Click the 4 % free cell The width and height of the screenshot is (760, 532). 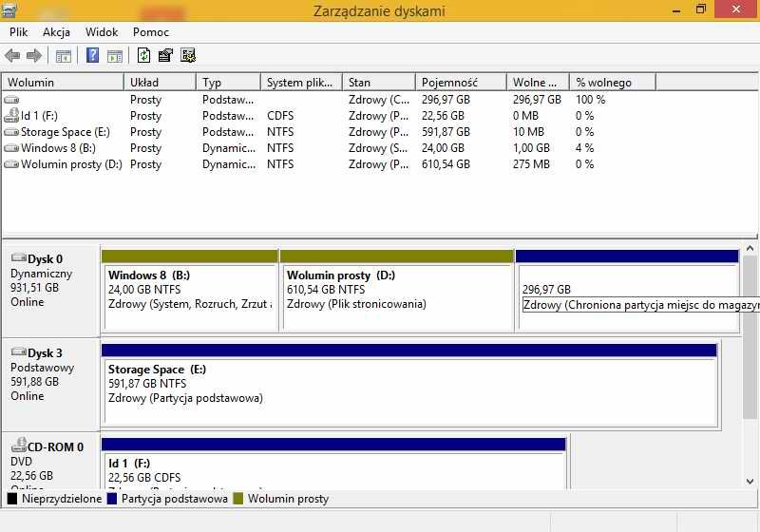(584, 148)
